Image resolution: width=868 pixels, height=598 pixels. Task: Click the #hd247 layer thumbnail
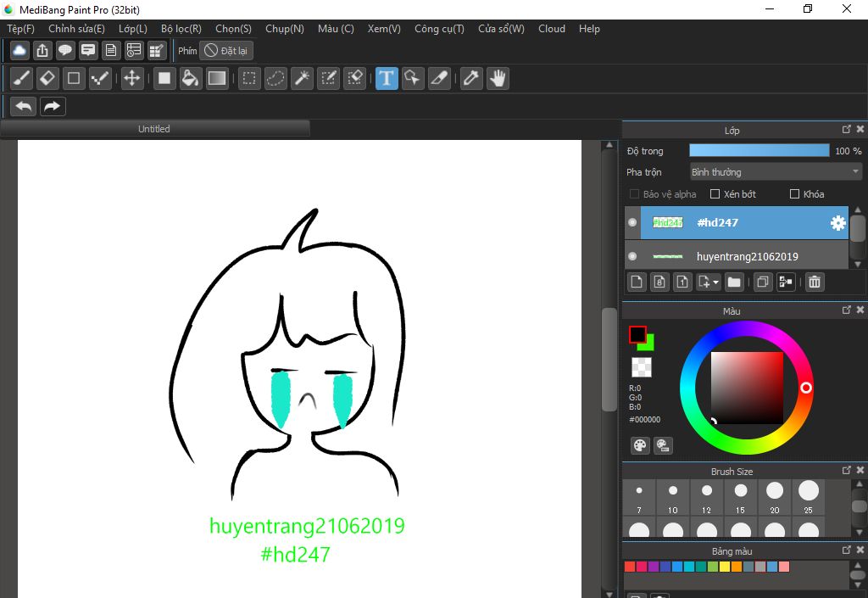[668, 222]
